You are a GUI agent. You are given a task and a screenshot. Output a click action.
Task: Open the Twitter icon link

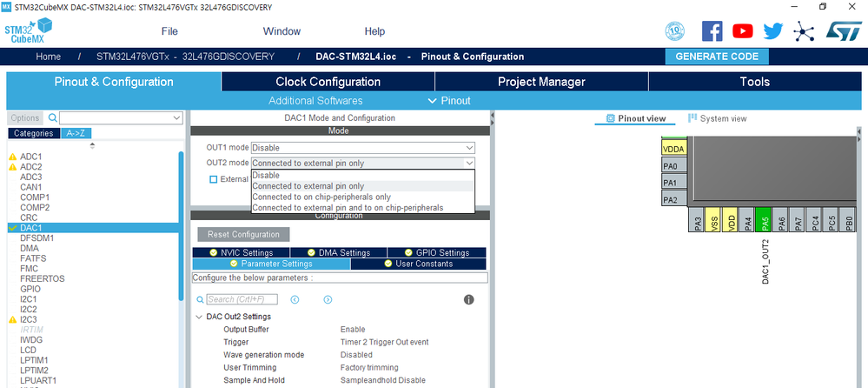coord(772,31)
